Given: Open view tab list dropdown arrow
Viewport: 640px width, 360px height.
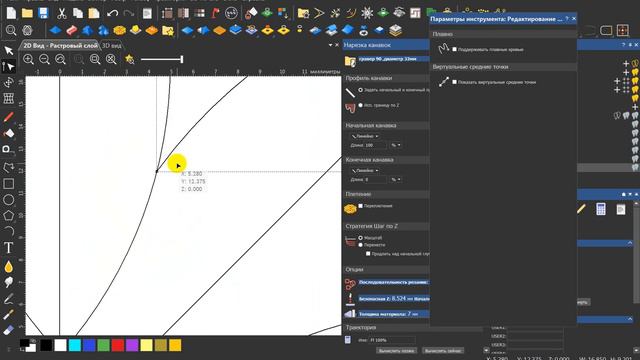Looking at the screenshot, I should (330, 45).
